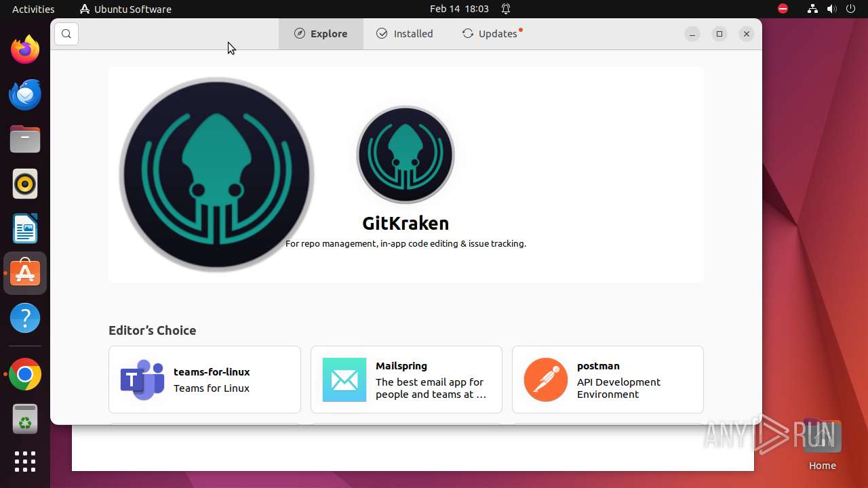The width and height of the screenshot is (868, 488).
Task: Open the clock and calendar menu
Action: [459, 9]
